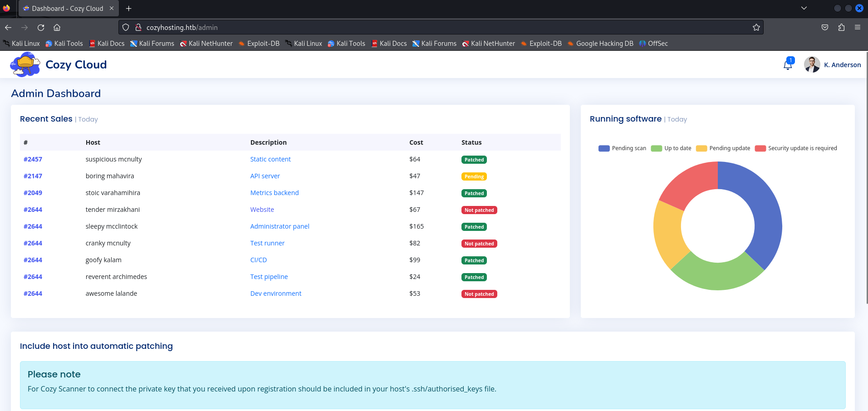868x411 pixels.
Task: Open a new tab with plus icon
Action: coord(129,9)
